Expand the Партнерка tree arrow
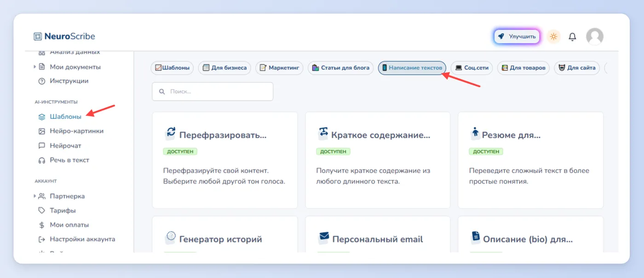 click(x=35, y=196)
